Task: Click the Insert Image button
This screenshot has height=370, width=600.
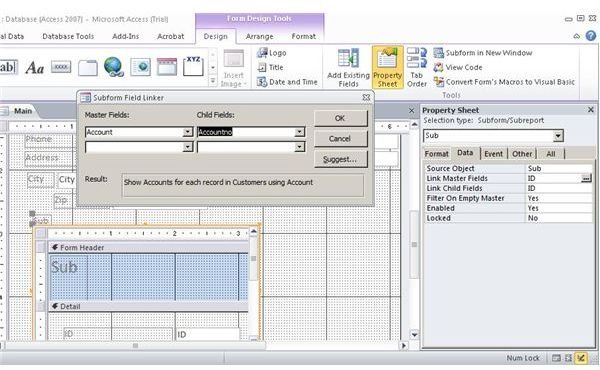Action: click(x=233, y=68)
